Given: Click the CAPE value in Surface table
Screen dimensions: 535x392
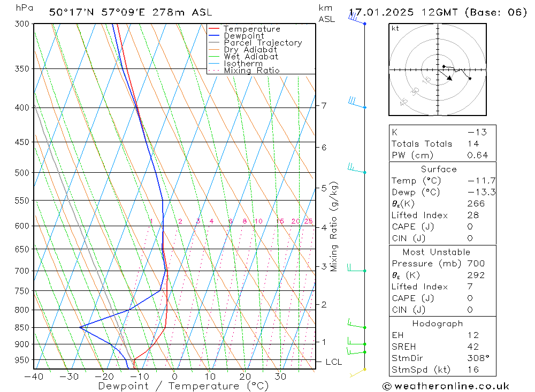Looking at the screenshot, I should [x=470, y=227].
